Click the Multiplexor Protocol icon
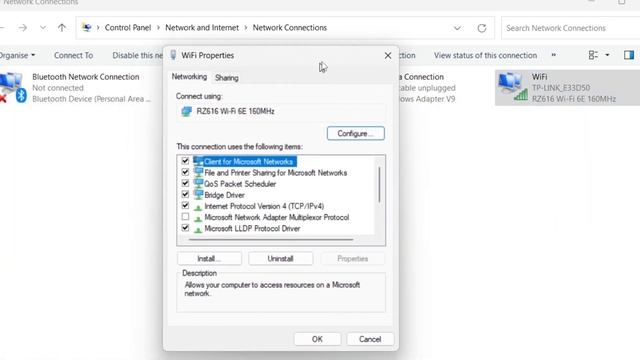The image size is (640, 360). [x=198, y=218]
